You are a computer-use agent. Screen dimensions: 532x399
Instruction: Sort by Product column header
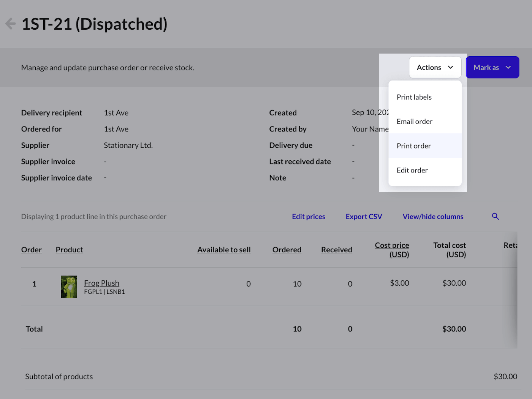pos(69,250)
